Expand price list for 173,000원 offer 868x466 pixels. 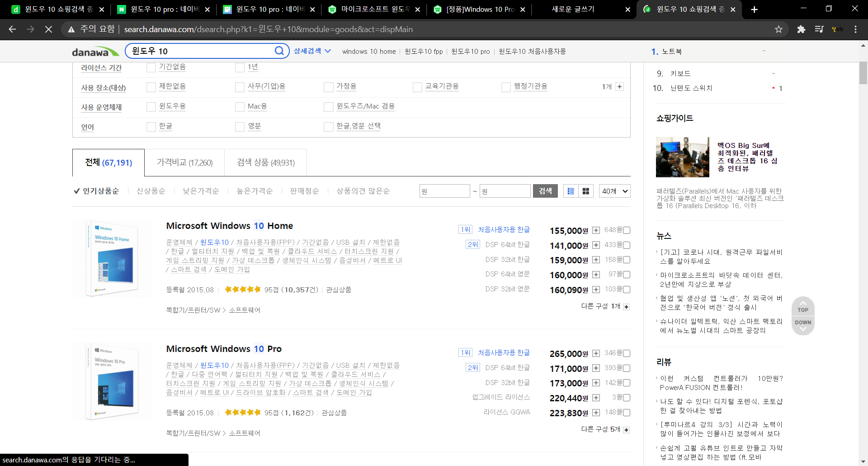click(x=596, y=383)
